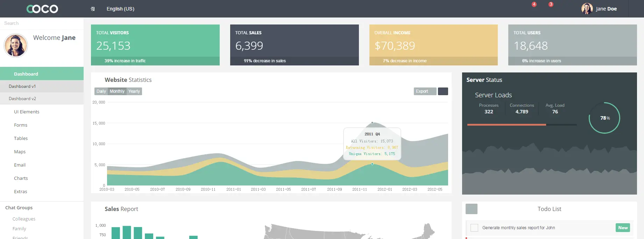The width and height of the screenshot is (644, 239).
Task: Open Dashboard v2 in the sidebar
Action: [x=22, y=99]
